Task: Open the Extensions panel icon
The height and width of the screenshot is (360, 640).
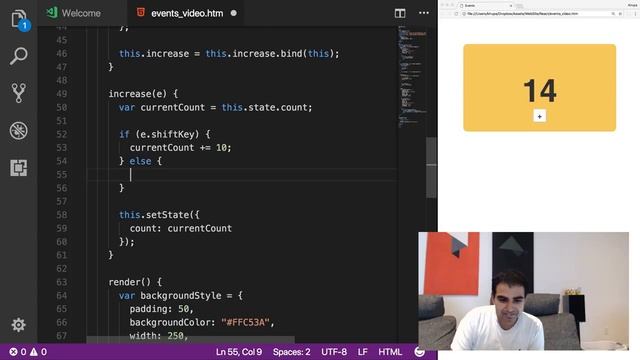Action: click(x=19, y=168)
